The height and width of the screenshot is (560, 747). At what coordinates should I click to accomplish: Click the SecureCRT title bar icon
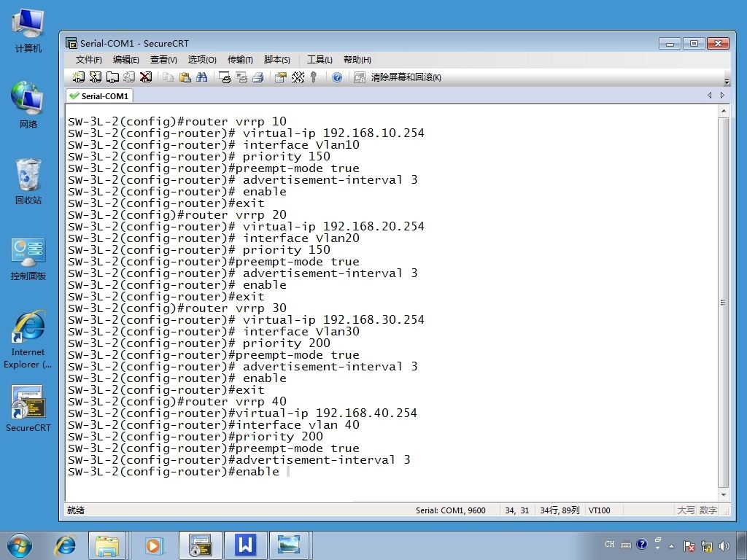click(x=71, y=43)
